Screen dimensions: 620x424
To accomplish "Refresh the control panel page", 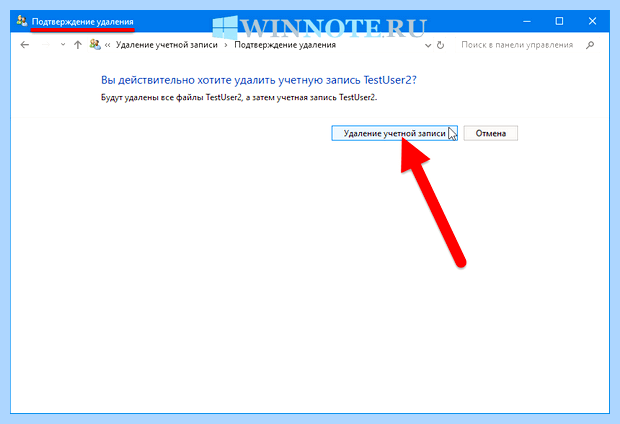I will 440,45.
